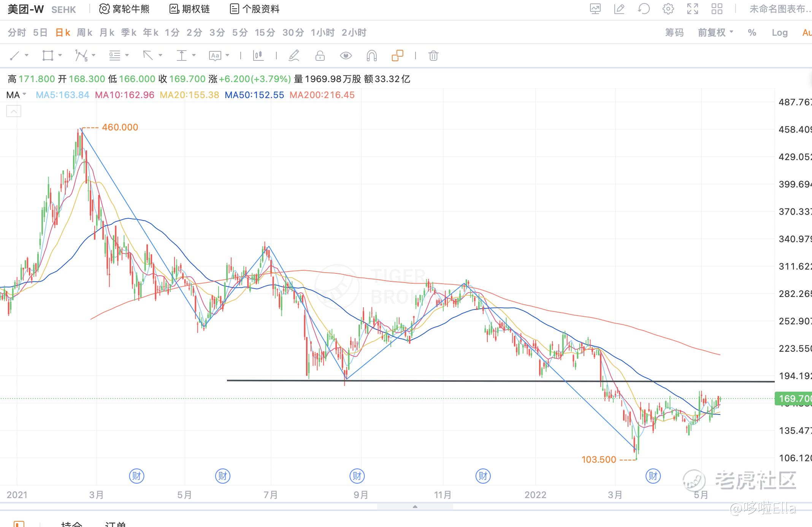Switch to the 5分 five-minute interval
The image size is (812, 527).
click(240, 33)
